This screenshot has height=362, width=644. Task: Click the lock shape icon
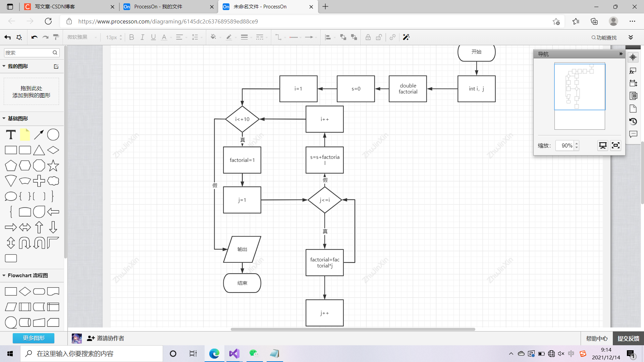[368, 37]
